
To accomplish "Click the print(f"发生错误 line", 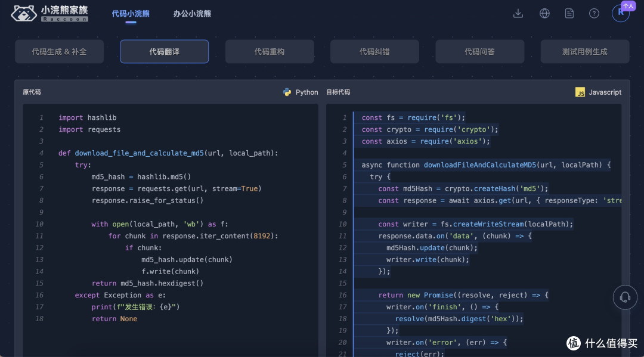I will [x=135, y=307].
